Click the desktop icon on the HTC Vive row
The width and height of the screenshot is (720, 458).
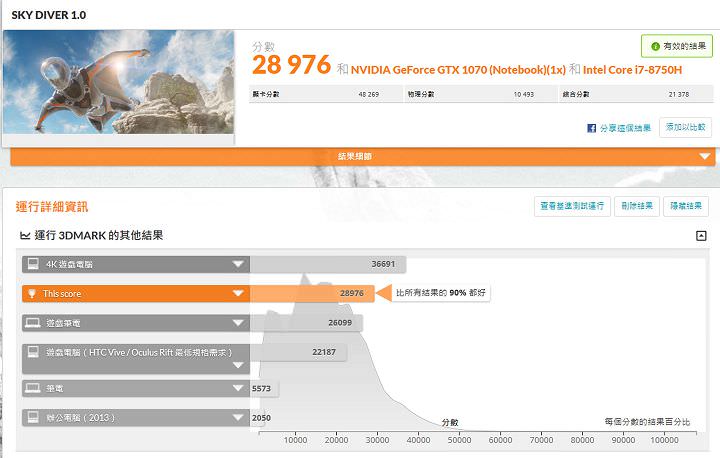click(x=32, y=352)
